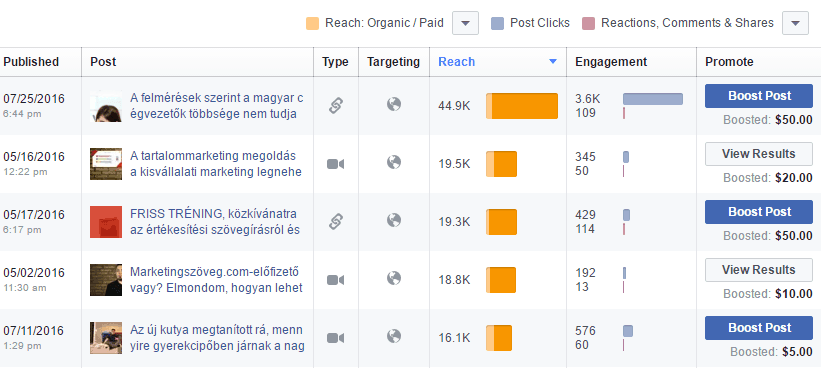Click the Targeting column header
Image resolution: width=821 pixels, height=368 pixels.
pyautogui.click(x=393, y=62)
